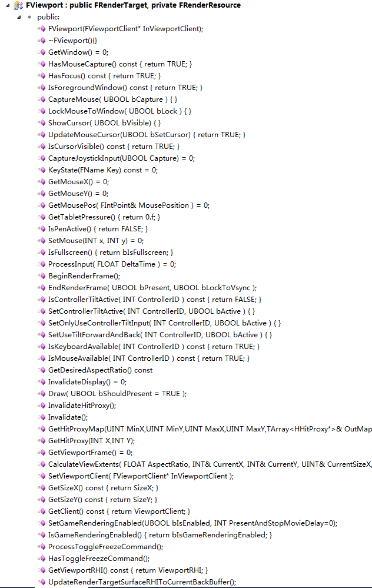
Task: Click the method icon beside HasMouseCapture()
Action: click(x=41, y=64)
